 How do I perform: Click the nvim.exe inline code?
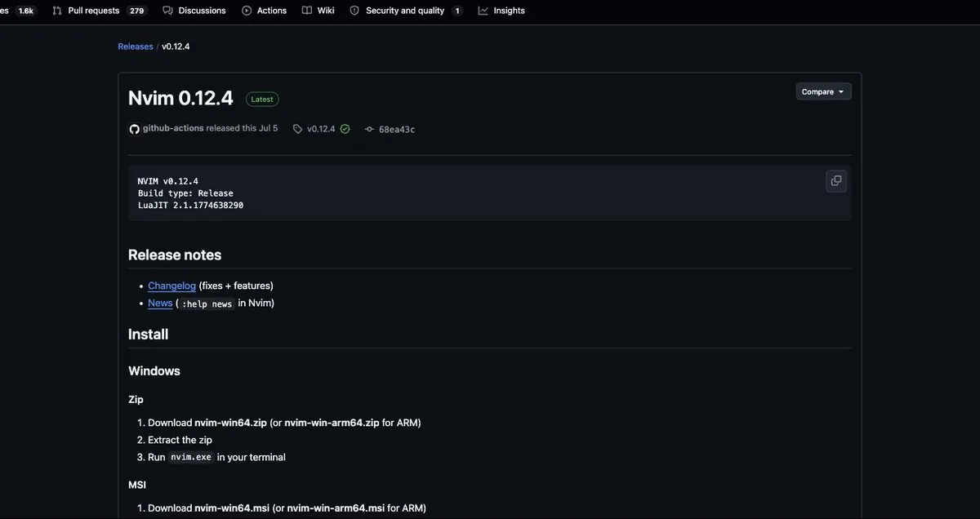[x=191, y=457]
